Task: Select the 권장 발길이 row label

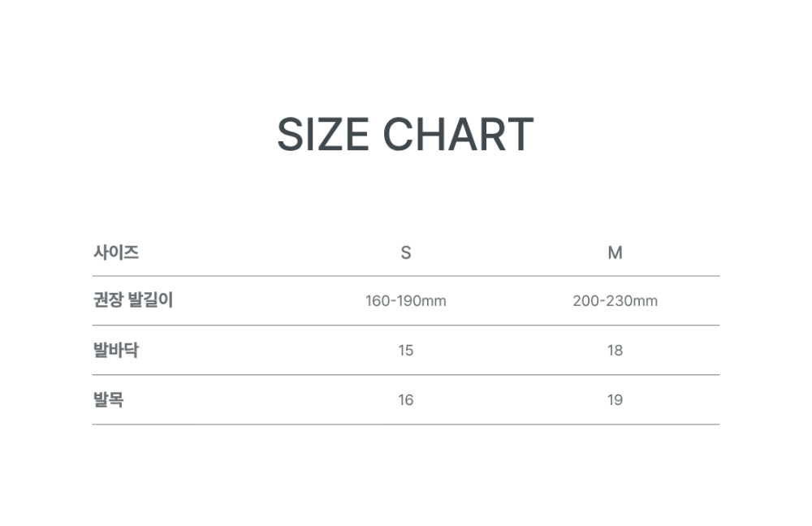Action: [133, 300]
